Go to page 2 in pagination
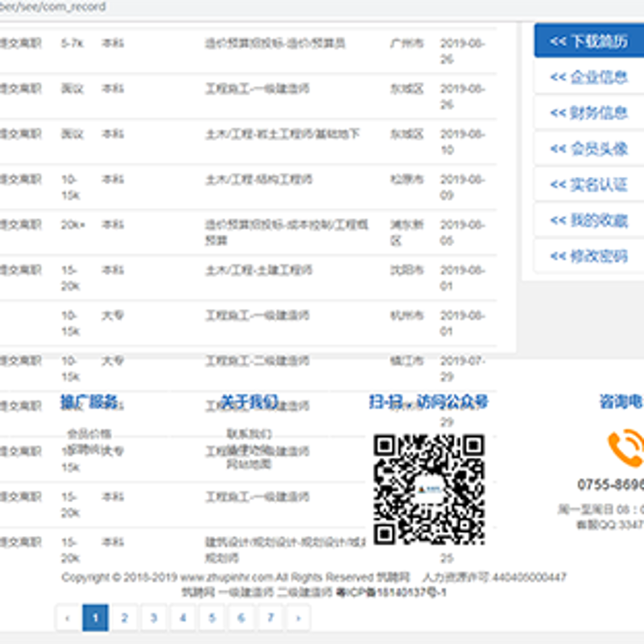This screenshot has height=644, width=644. tap(125, 617)
